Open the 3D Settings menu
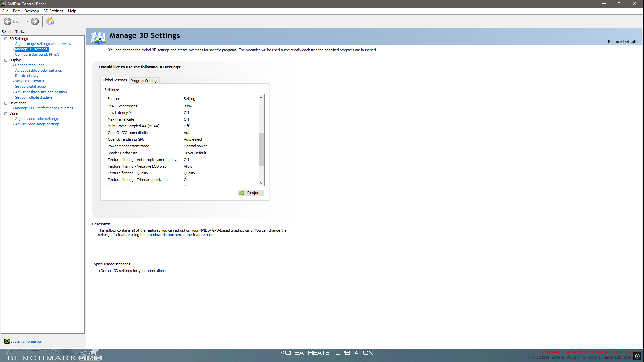The width and height of the screenshot is (644, 362). pyautogui.click(x=53, y=11)
